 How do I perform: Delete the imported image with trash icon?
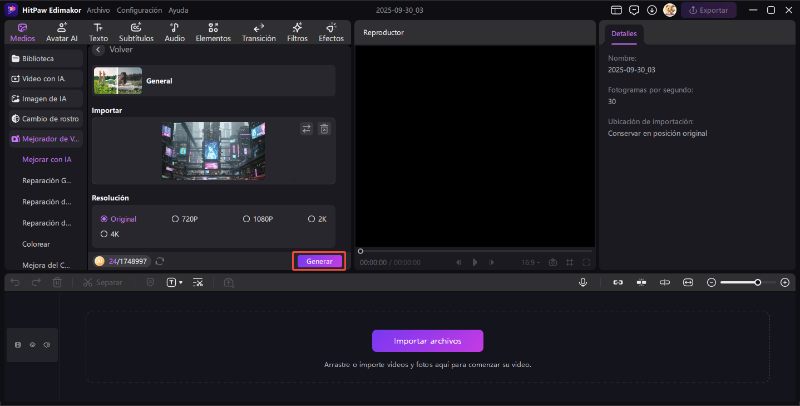point(324,129)
